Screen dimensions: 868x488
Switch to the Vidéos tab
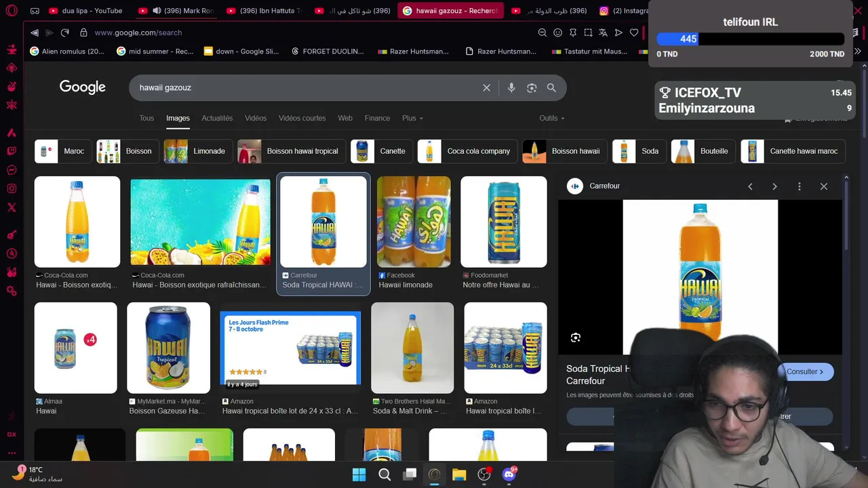[256, 118]
